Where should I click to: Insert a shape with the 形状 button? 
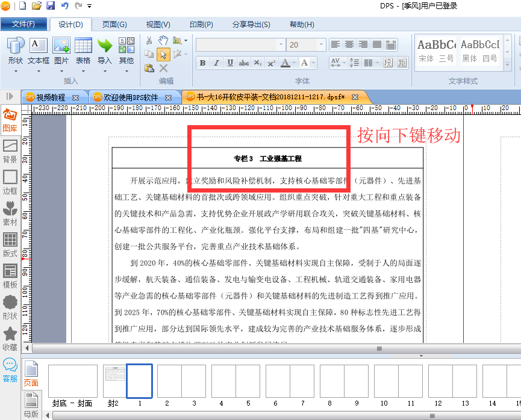(16, 55)
